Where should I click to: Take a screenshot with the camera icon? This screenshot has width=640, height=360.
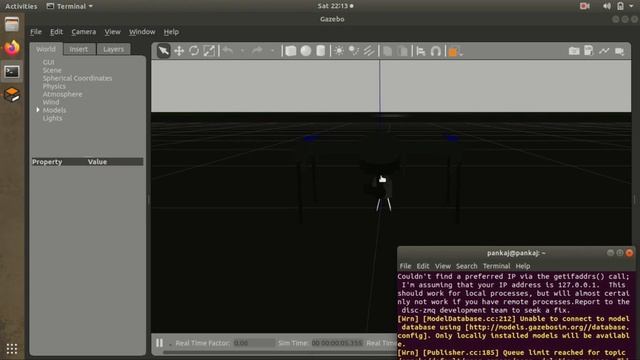[574, 51]
